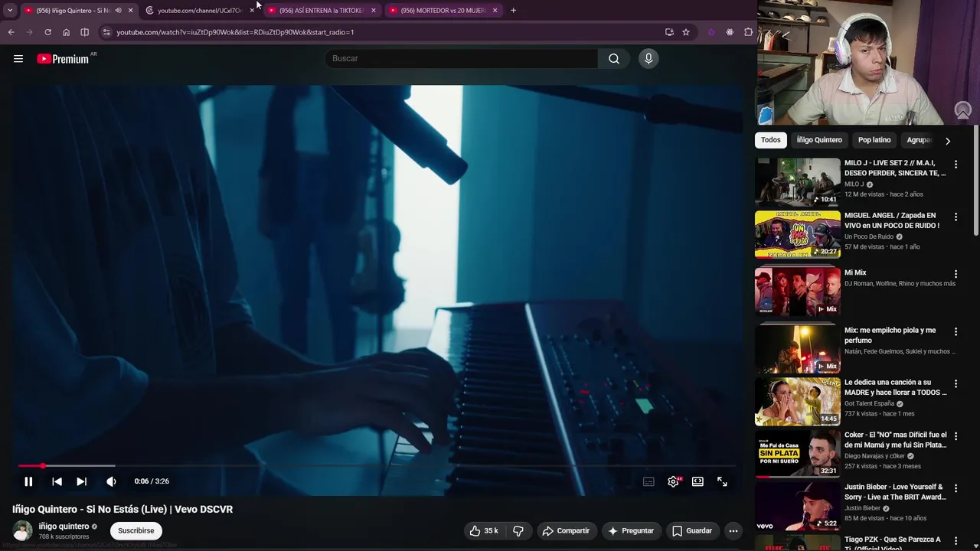Open Got Talent España video thumbnail
This screenshot has height=551, width=980.
point(798,401)
